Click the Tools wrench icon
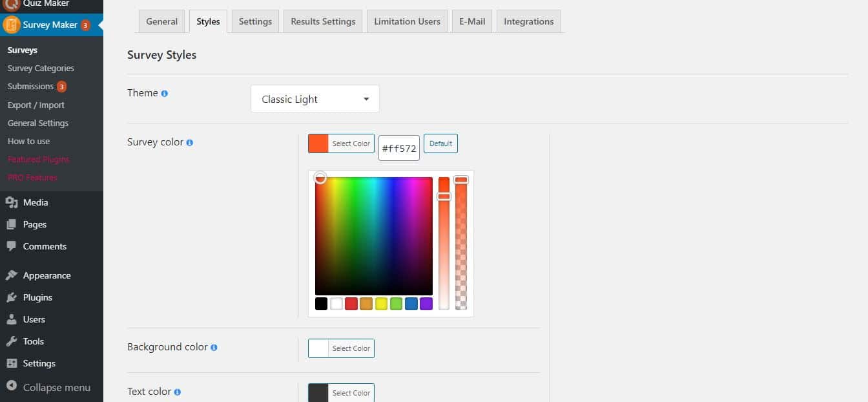868x402 pixels. (x=11, y=341)
